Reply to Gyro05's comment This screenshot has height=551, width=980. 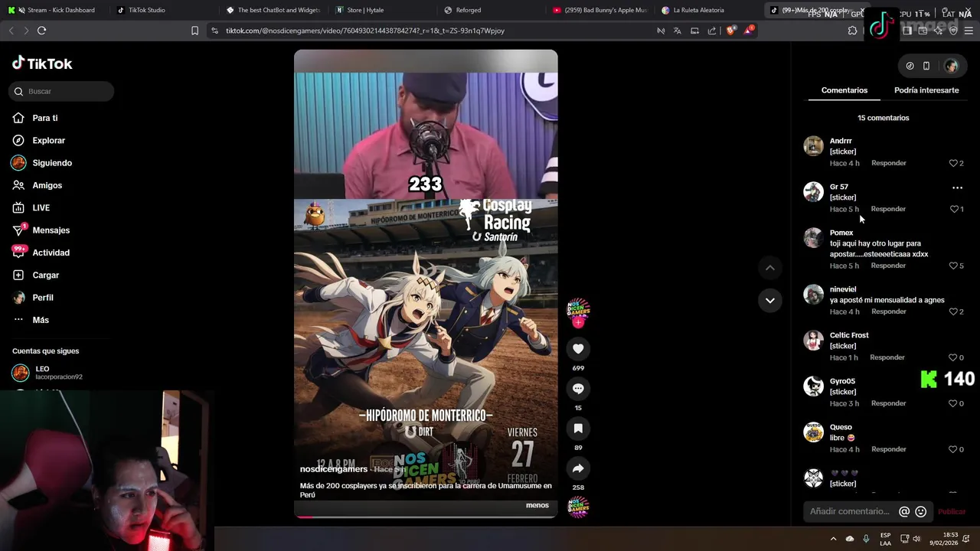point(888,403)
